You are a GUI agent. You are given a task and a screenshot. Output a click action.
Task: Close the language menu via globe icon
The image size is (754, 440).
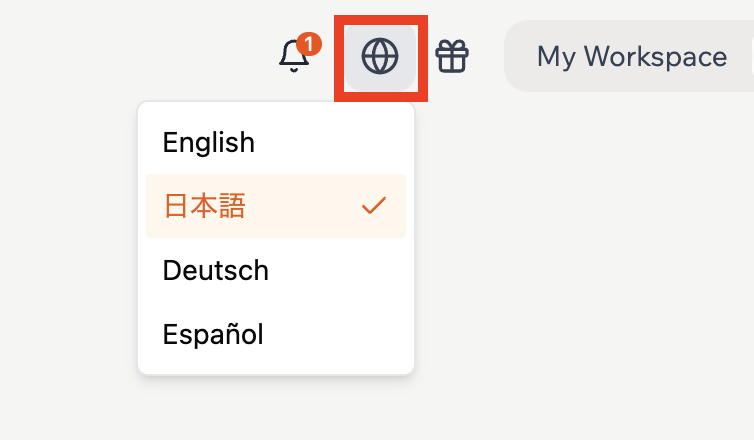(380, 56)
